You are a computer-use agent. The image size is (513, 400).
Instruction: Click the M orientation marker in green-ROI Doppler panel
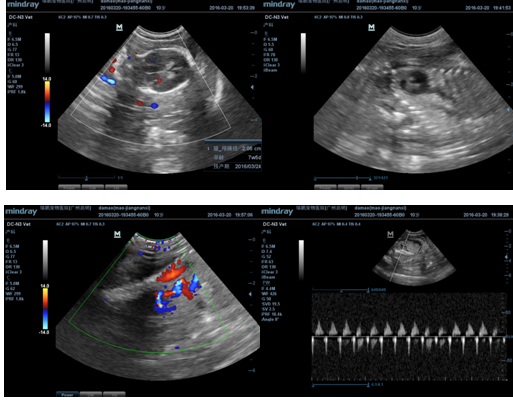click(117, 234)
